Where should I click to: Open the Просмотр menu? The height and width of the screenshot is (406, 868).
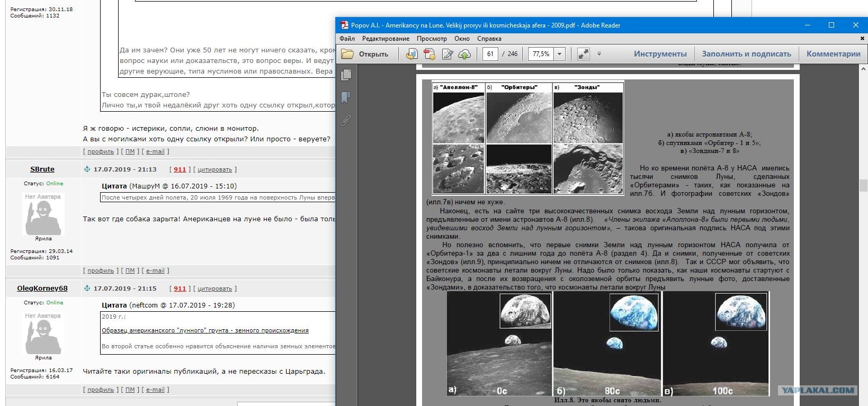point(432,39)
